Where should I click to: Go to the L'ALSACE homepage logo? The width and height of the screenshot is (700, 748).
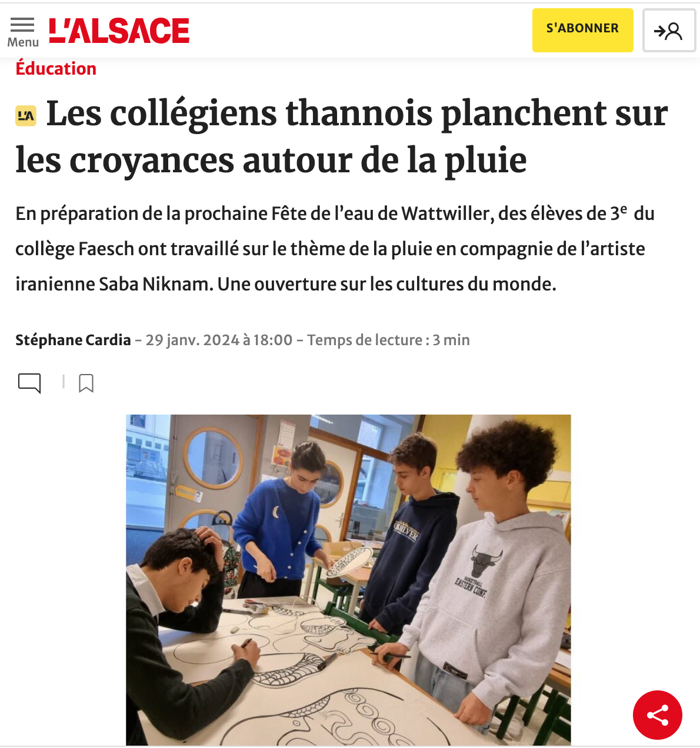pyautogui.click(x=119, y=31)
